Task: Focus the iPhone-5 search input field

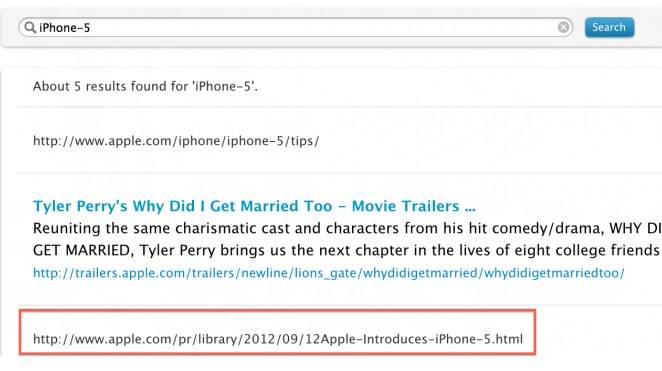Action: pos(296,27)
